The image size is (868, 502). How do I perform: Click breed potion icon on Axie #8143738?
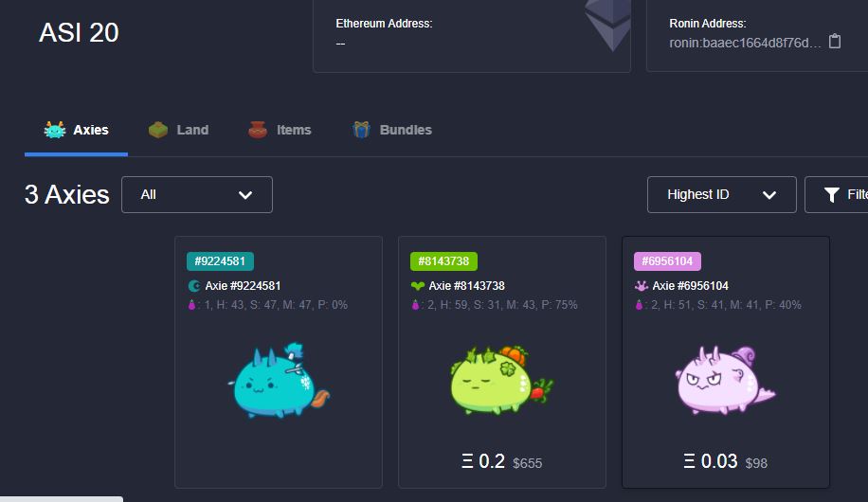click(415, 305)
